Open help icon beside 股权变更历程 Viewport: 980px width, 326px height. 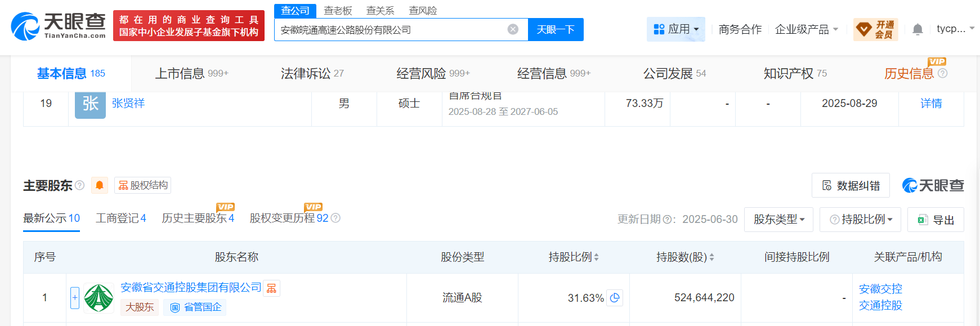[x=335, y=218]
